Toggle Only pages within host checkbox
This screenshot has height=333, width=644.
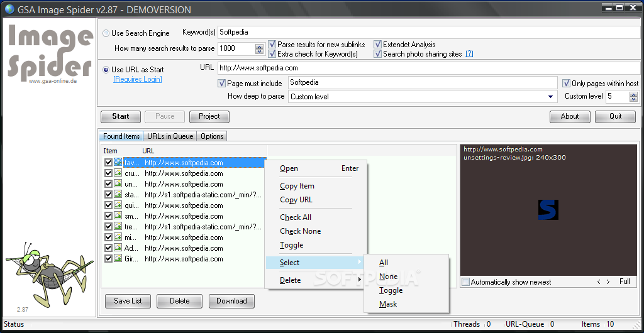pos(567,83)
